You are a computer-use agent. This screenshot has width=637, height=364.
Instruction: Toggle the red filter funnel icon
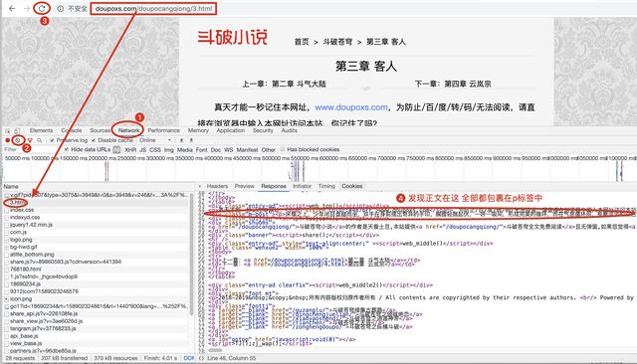(30, 140)
